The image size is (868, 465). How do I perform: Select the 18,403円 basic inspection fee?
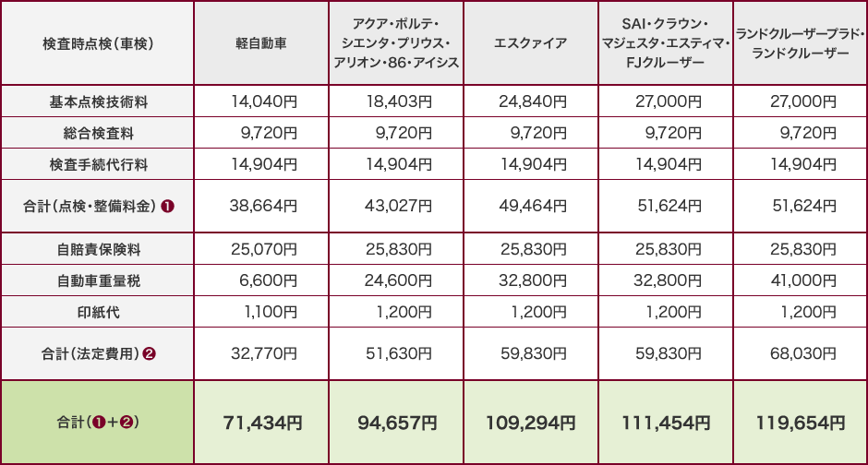[396, 101]
